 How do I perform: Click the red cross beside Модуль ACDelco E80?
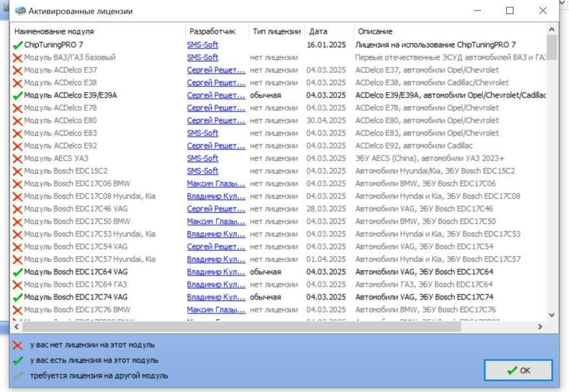[x=17, y=120]
